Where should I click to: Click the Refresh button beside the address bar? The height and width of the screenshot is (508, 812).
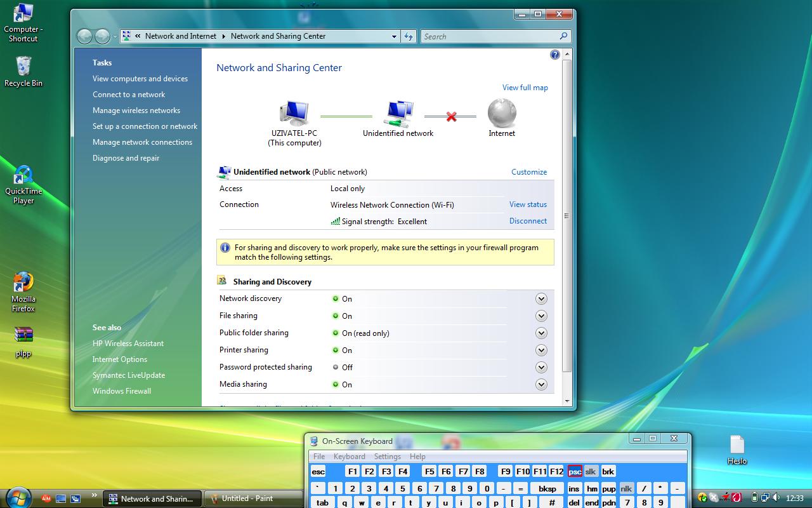(x=409, y=36)
